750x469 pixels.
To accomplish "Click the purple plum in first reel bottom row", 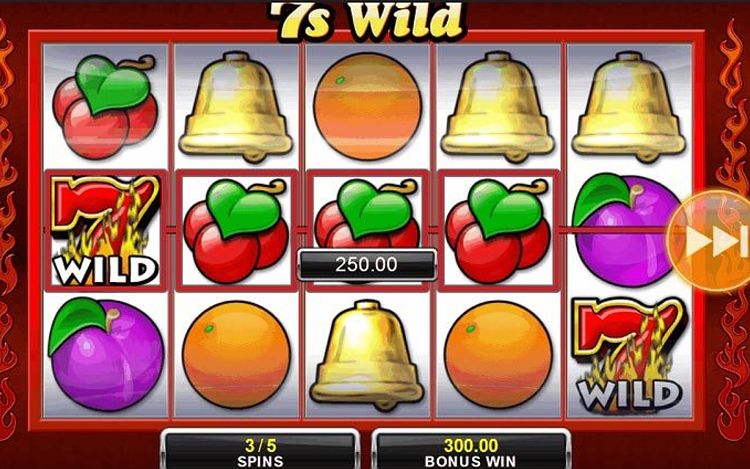I will click(x=106, y=354).
